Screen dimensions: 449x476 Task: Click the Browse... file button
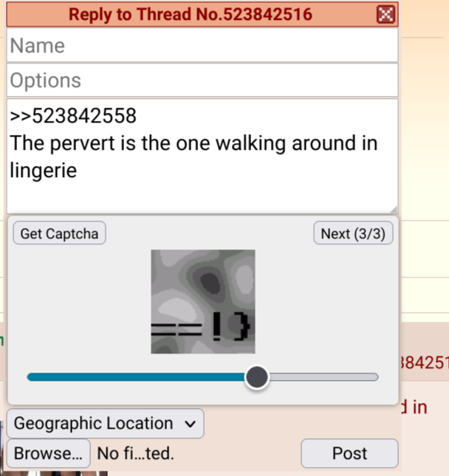48,453
